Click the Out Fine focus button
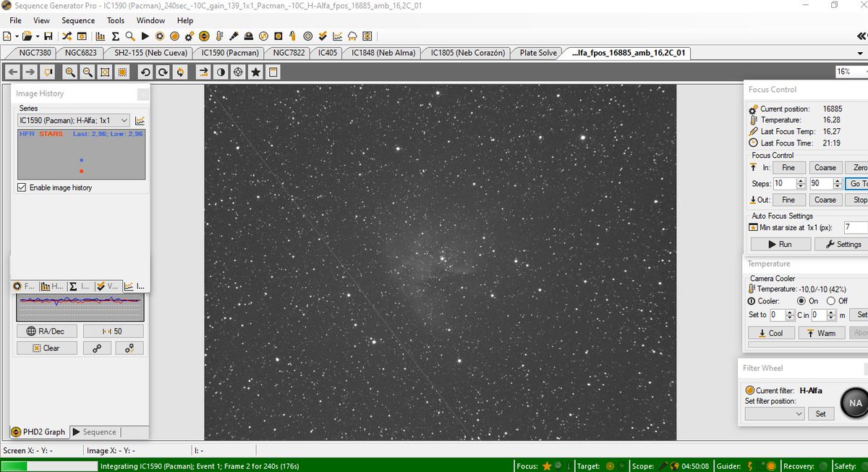868x472 pixels. coord(788,200)
